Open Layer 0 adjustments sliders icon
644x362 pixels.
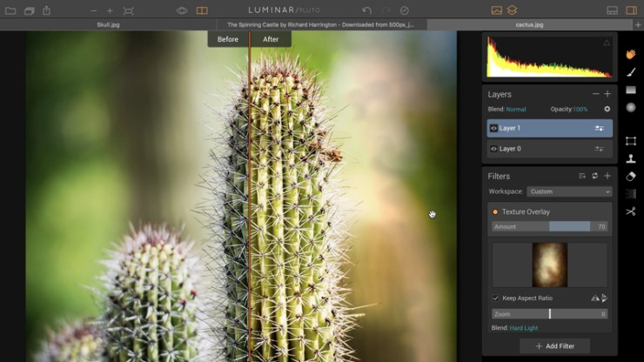click(x=600, y=149)
